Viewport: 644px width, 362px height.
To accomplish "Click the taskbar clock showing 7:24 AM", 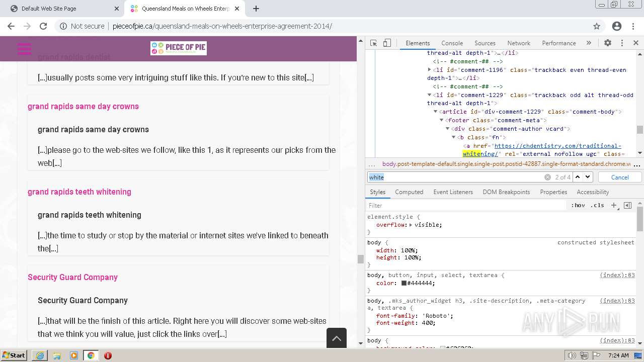I will pyautogui.click(x=618, y=355).
